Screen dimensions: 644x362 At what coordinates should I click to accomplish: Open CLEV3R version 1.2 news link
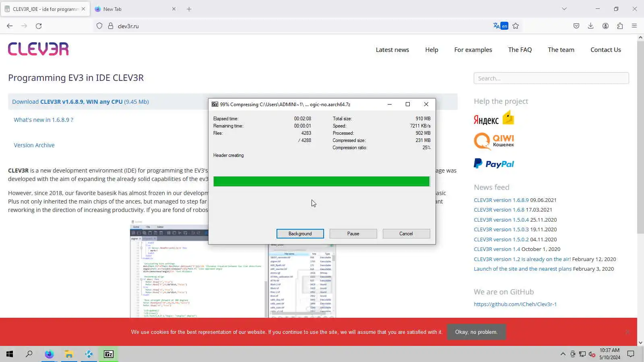point(522,259)
